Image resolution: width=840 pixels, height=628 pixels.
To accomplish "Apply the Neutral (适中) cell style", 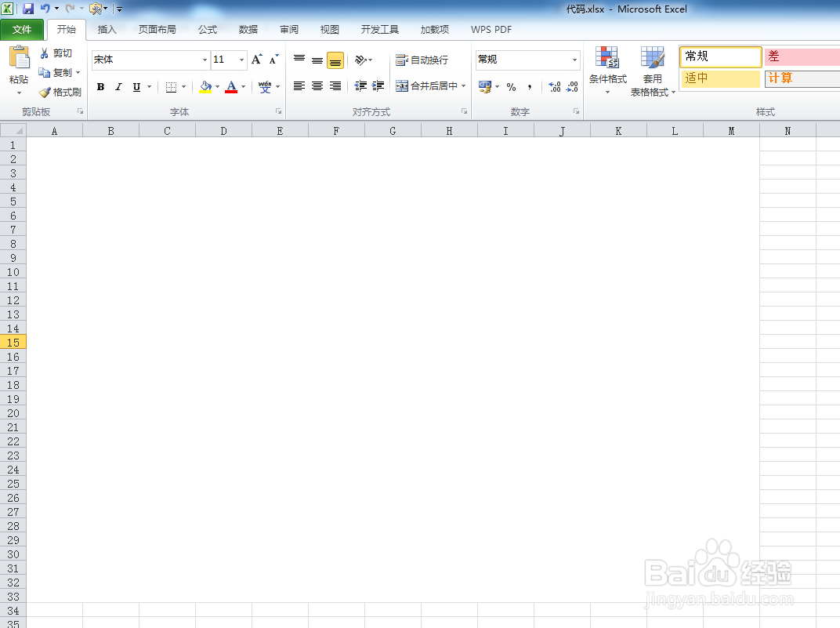I will coord(721,78).
